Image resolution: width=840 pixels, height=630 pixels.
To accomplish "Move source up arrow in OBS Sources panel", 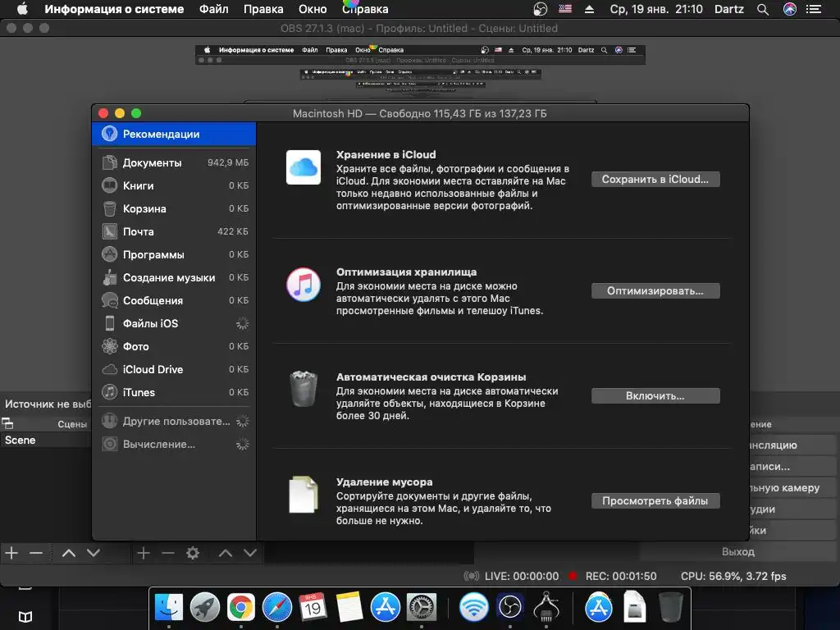I will [x=226, y=553].
